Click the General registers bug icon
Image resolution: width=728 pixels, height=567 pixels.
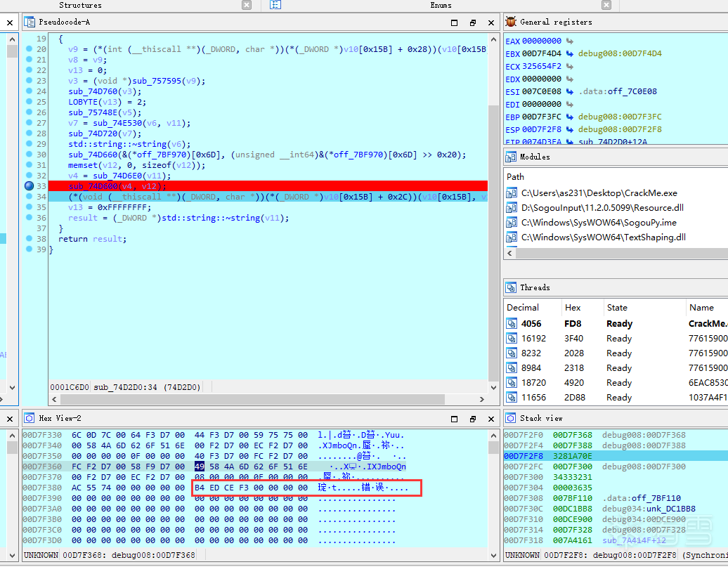point(511,21)
